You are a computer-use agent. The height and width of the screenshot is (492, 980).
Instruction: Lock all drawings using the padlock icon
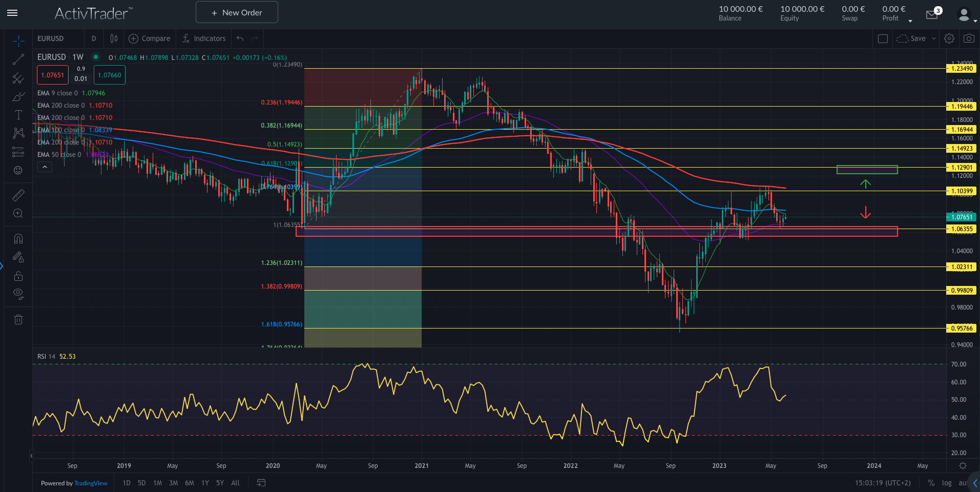(x=18, y=276)
